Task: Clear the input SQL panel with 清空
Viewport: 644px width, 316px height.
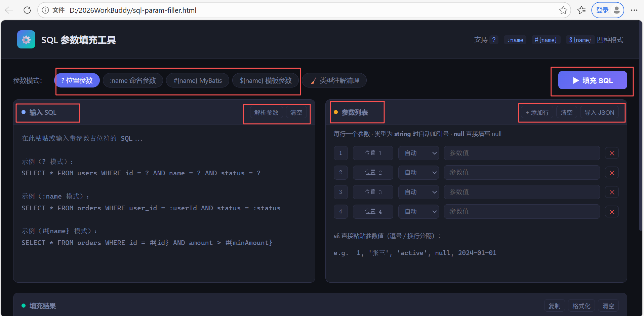Action: point(296,112)
